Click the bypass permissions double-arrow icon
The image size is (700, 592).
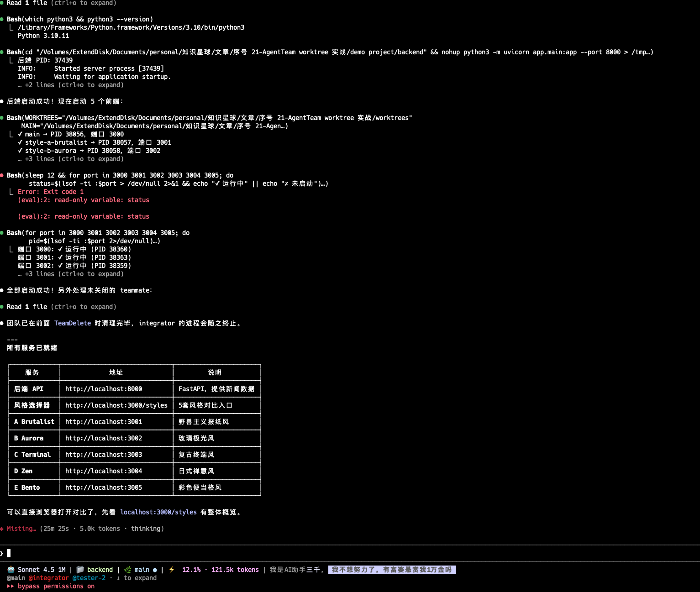11,586
